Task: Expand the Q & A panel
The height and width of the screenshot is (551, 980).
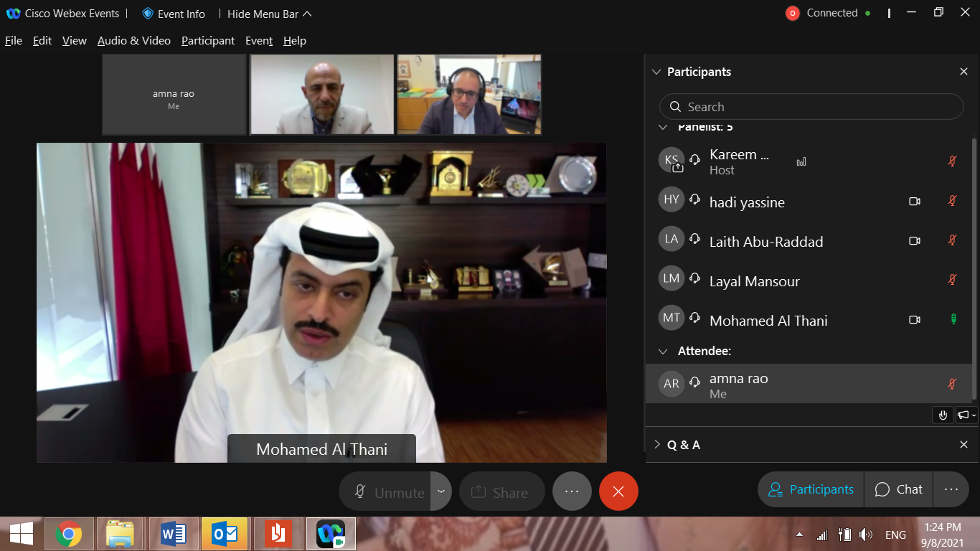Action: coord(656,445)
